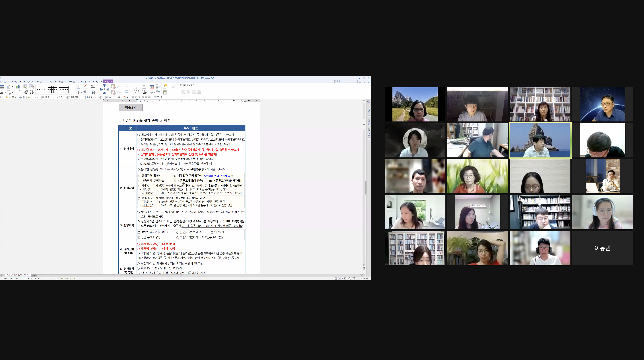
Task: Click the print icon in toolbar
Action: pos(21,97)
